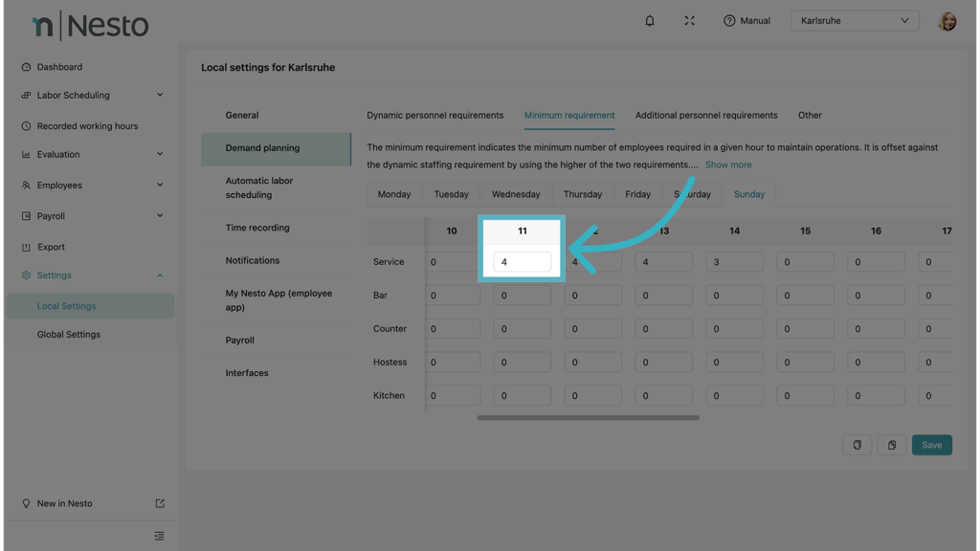The image size is (980, 551).
Task: Open the Manual help icon
Action: (729, 20)
